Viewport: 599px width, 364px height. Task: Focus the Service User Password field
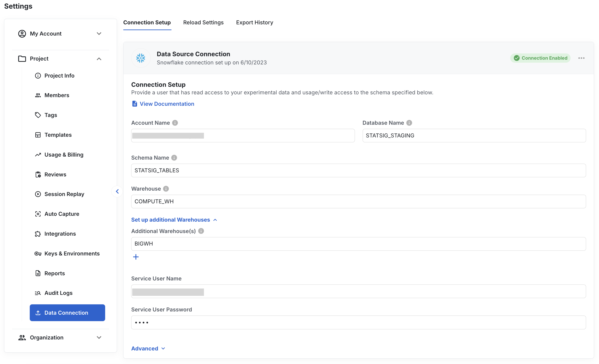359,322
